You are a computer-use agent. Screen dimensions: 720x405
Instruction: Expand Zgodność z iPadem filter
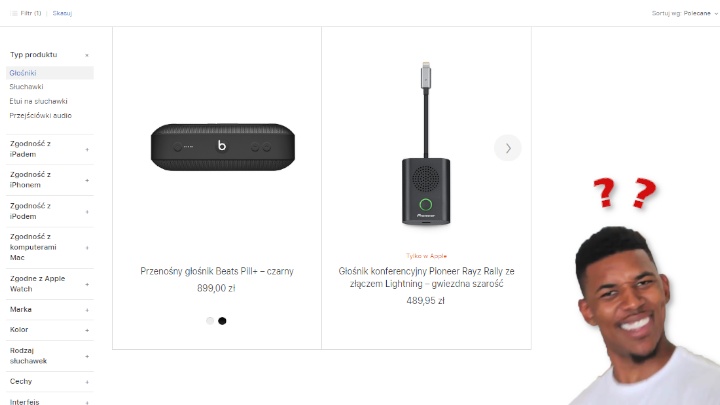coord(87,149)
